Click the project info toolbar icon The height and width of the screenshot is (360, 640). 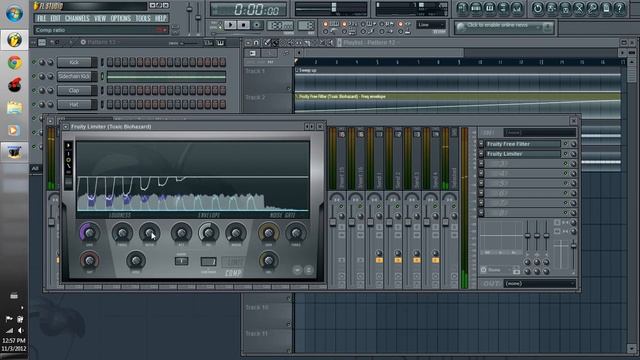pyautogui.click(x=607, y=8)
